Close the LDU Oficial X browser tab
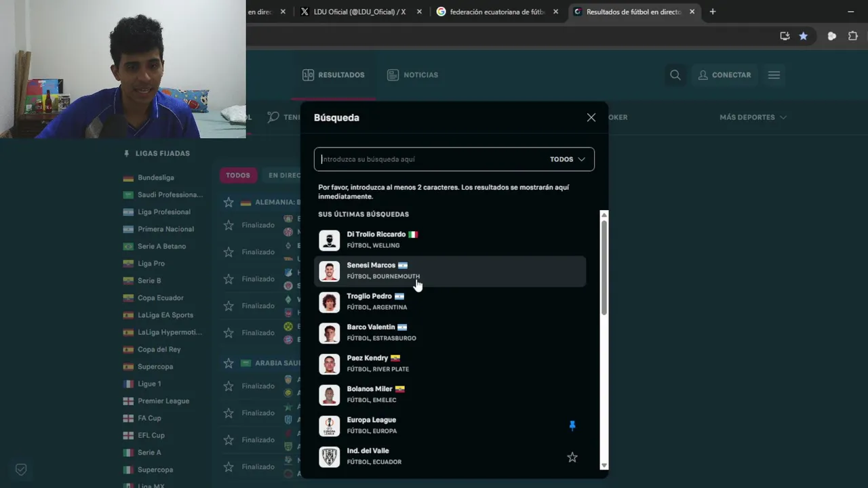This screenshot has width=868, height=488. pyautogui.click(x=419, y=12)
